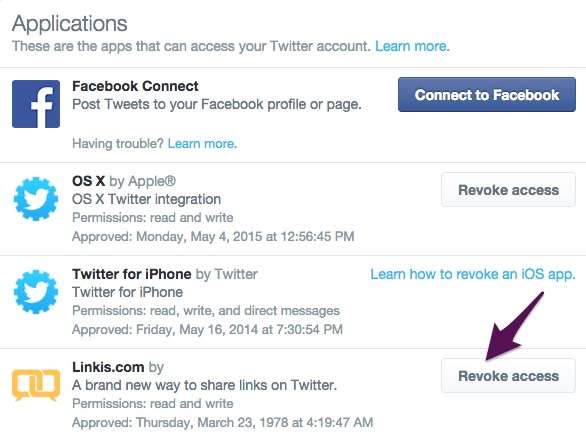Image resolution: width=586 pixels, height=440 pixels.
Task: Click Post Tweets to your Facebook profile text
Action: (217, 104)
